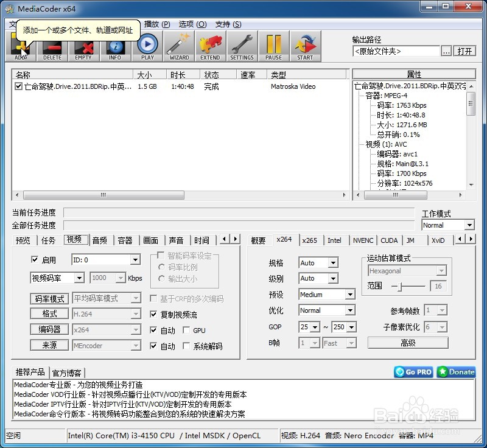Toggle the 自动 checkbox beside GPU

coord(153,330)
